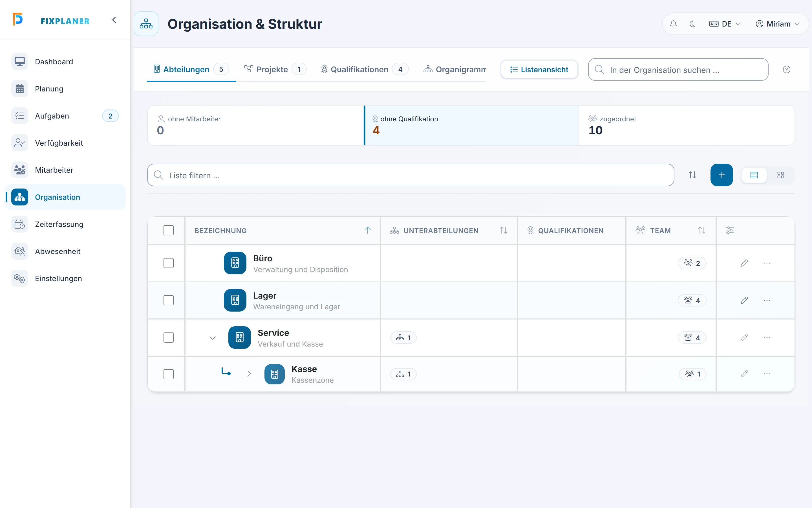Focus the organisation search field
This screenshot has width=812, height=508.
(678, 69)
